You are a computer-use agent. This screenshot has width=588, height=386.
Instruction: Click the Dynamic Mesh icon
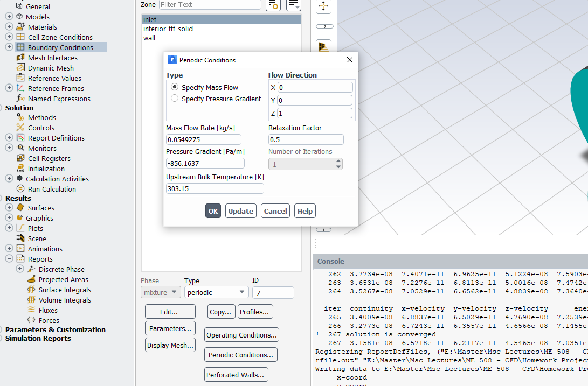pyautogui.click(x=20, y=68)
